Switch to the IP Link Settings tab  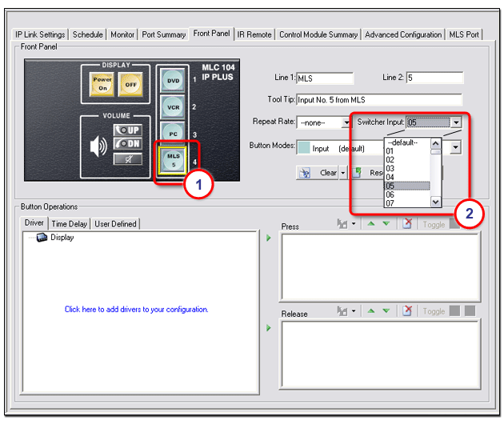(x=40, y=34)
